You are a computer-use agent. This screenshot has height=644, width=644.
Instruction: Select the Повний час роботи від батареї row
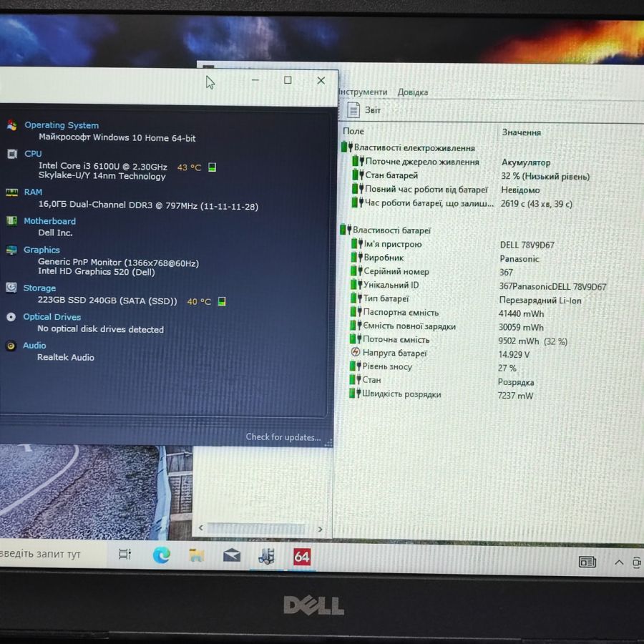[x=446, y=190]
